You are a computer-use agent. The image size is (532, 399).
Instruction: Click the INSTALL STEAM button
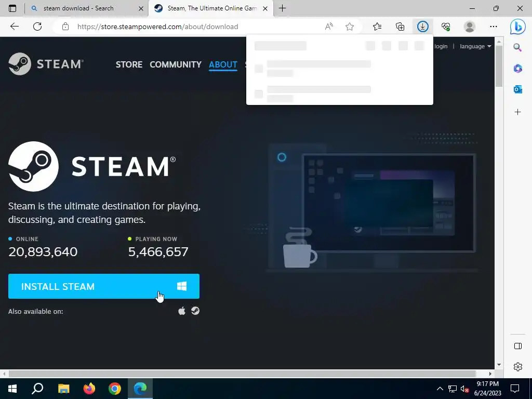(x=104, y=286)
